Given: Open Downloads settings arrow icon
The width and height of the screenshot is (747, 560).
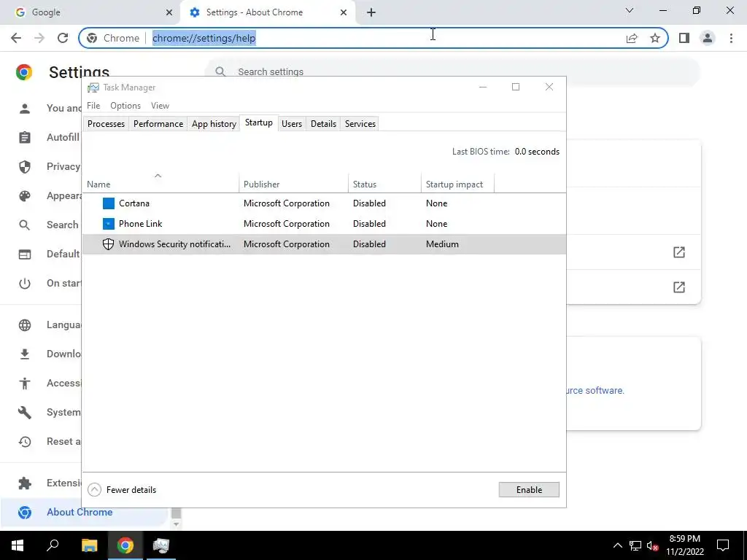Looking at the screenshot, I should click(x=24, y=354).
